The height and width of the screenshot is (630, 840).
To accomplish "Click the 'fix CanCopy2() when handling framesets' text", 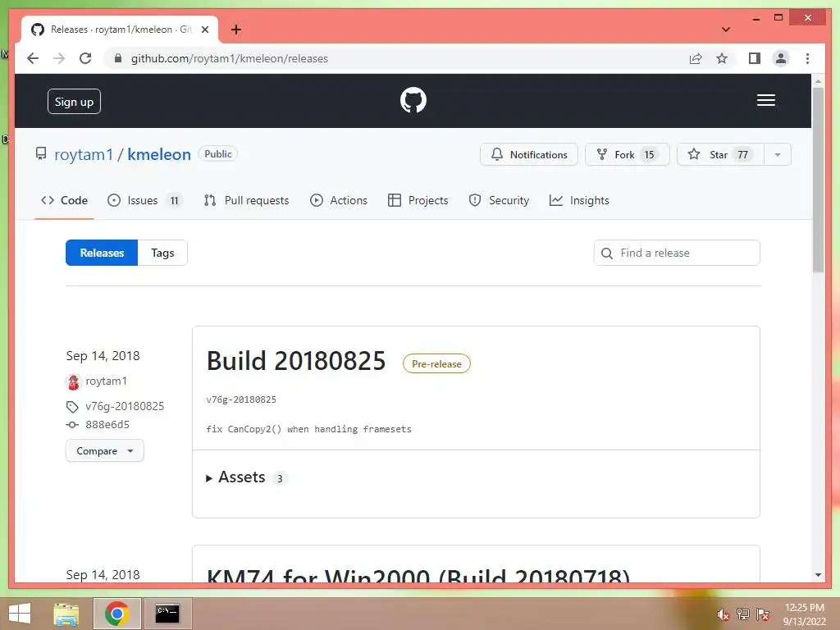I will tap(309, 429).
